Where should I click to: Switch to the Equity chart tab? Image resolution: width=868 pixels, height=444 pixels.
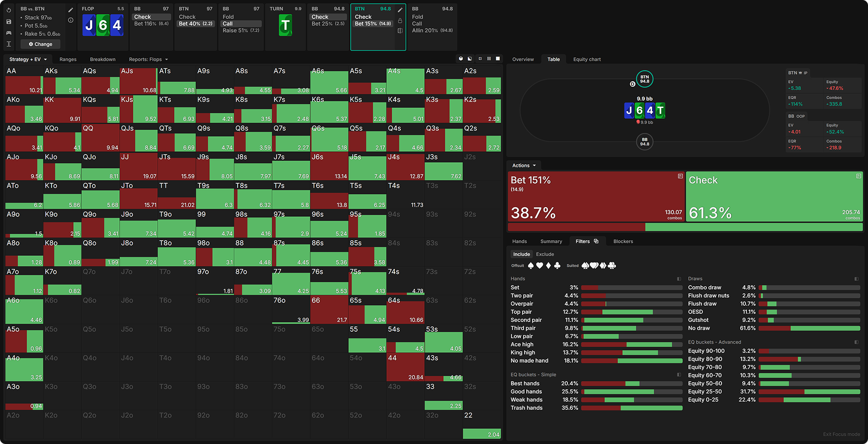[586, 60]
